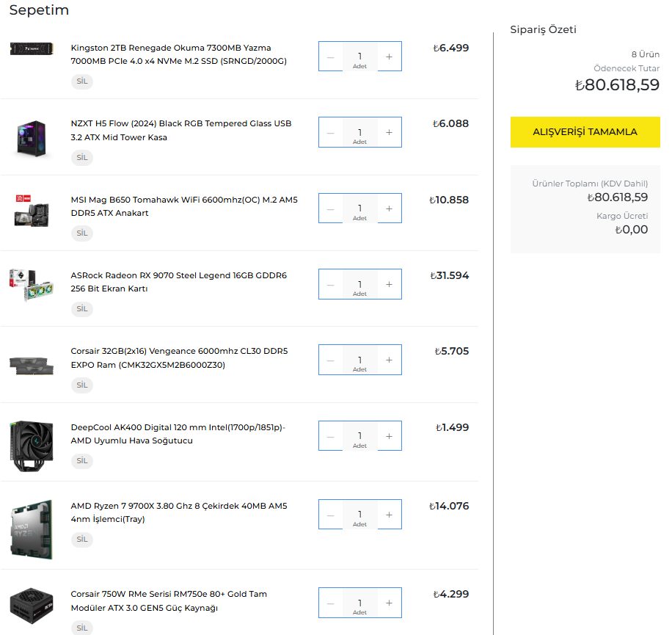
Task: Open Corsair 32GB Vengeance 6000mhz title
Action: (179, 358)
